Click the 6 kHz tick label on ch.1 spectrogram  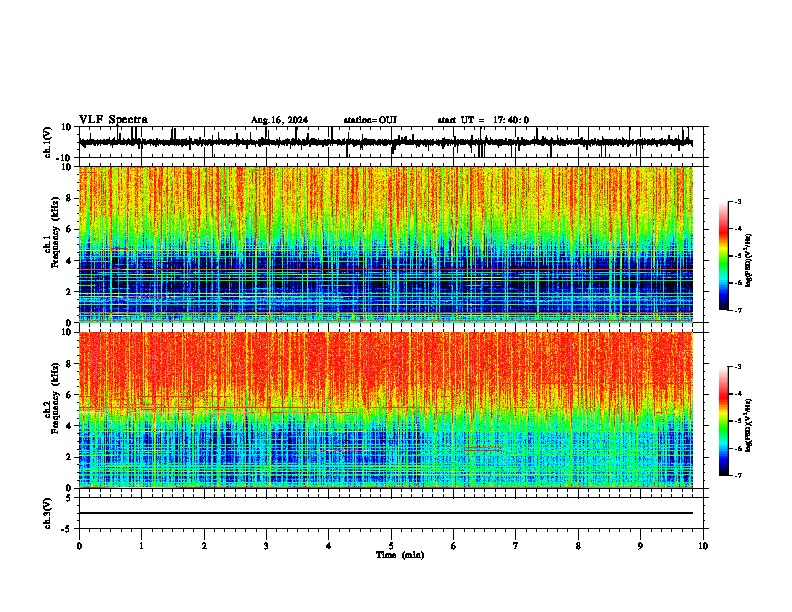[69, 229]
